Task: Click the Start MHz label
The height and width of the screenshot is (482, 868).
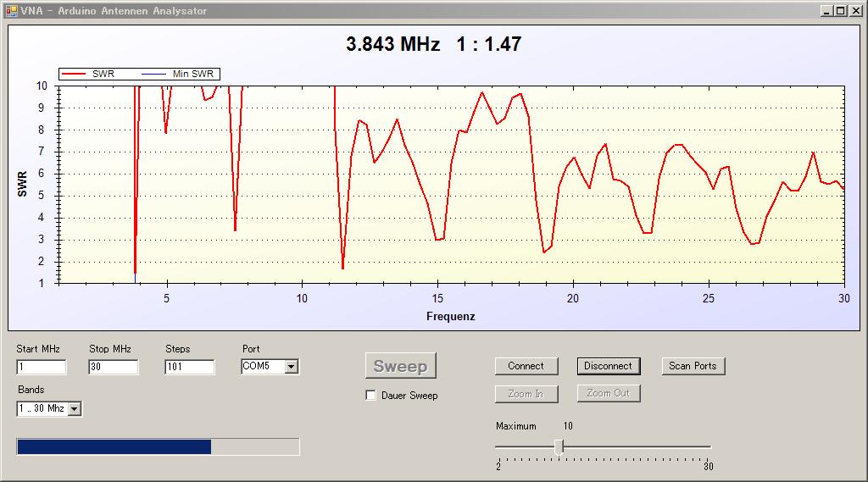Action: (x=38, y=349)
